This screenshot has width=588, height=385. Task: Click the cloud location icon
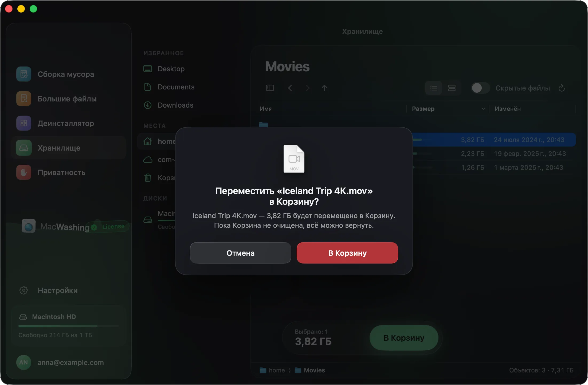click(x=148, y=159)
